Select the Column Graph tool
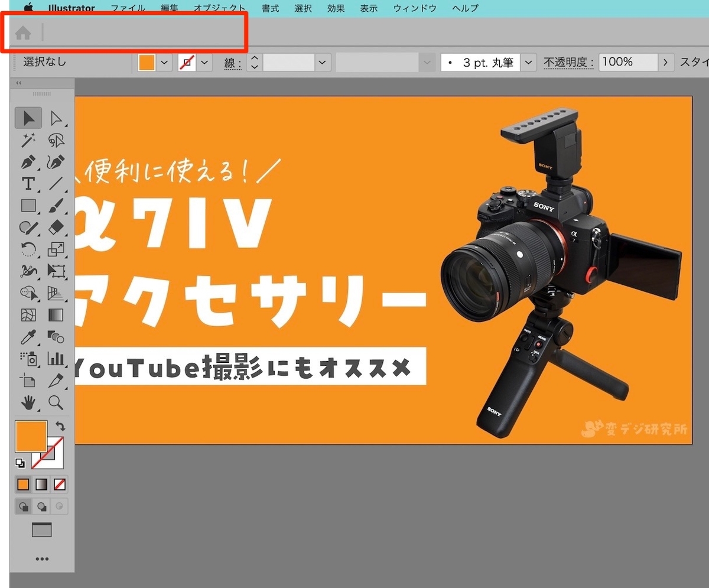 56,359
